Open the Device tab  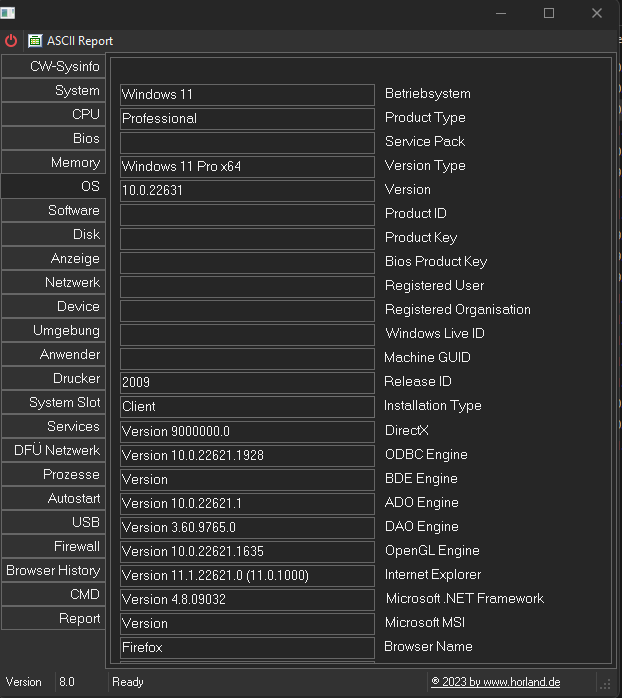(x=53, y=306)
